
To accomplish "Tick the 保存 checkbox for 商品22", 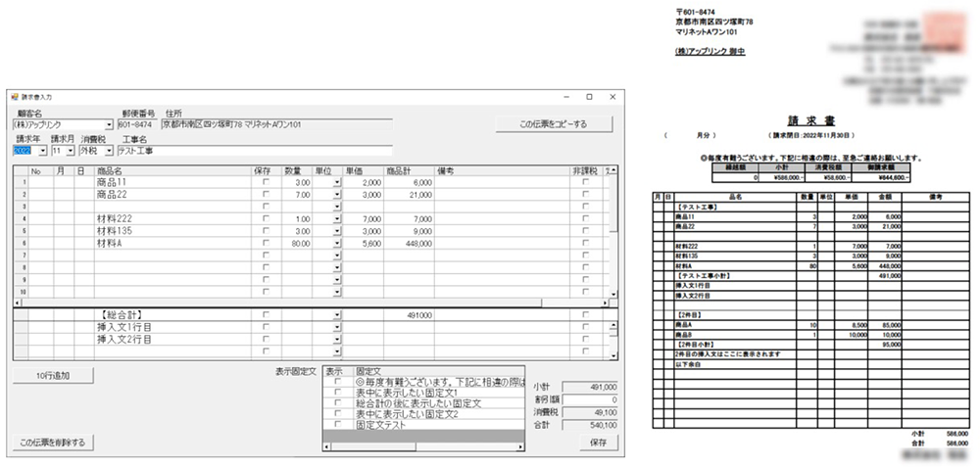I will pyautogui.click(x=267, y=195).
